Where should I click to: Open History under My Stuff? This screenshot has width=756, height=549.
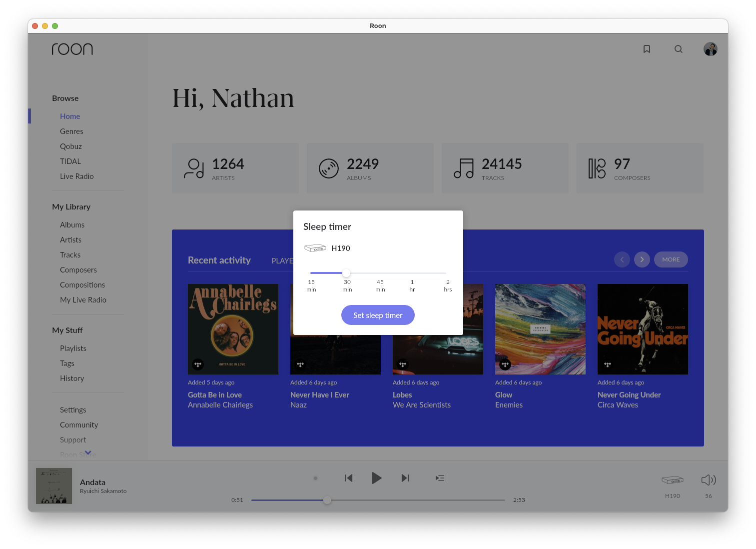click(x=72, y=378)
